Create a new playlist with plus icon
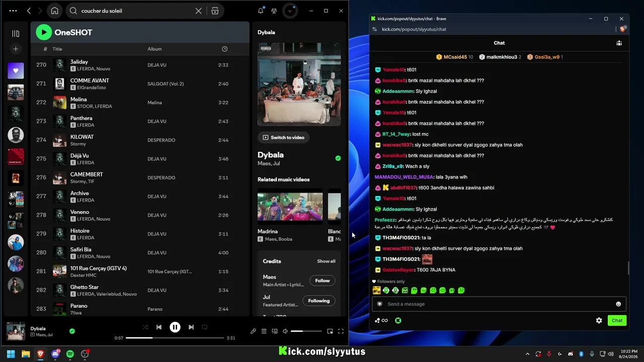The width and height of the screenshot is (644, 362). click(x=16, y=49)
